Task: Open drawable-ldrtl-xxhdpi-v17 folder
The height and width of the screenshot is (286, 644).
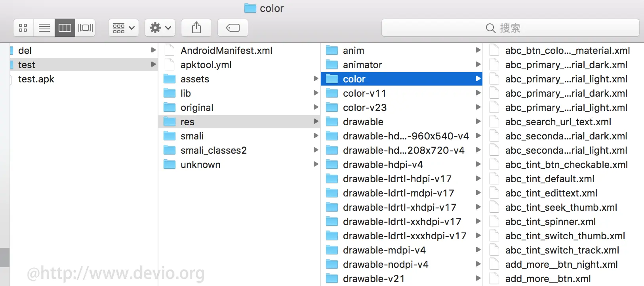Action: click(x=402, y=221)
